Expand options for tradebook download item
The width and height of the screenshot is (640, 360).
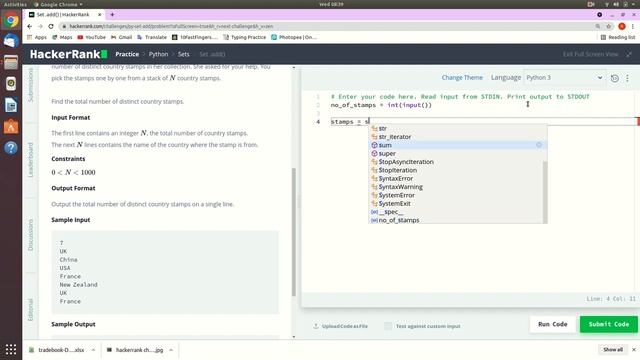pos(93,350)
